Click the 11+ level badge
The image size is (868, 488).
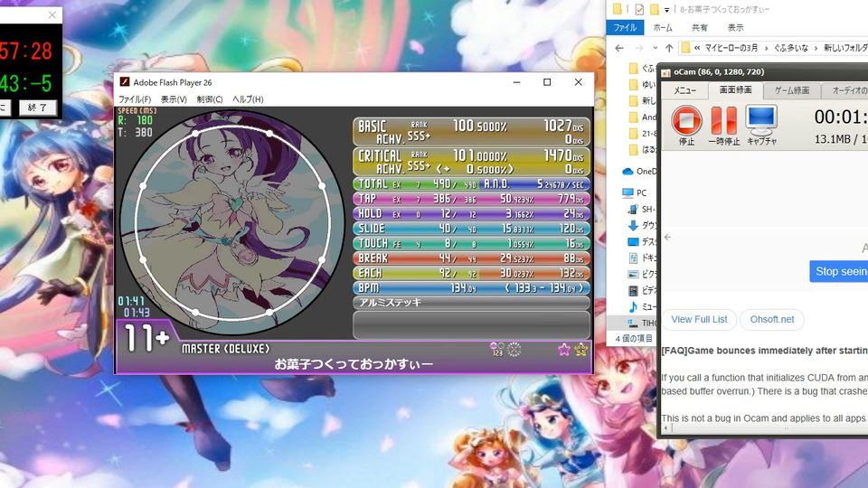[146, 338]
